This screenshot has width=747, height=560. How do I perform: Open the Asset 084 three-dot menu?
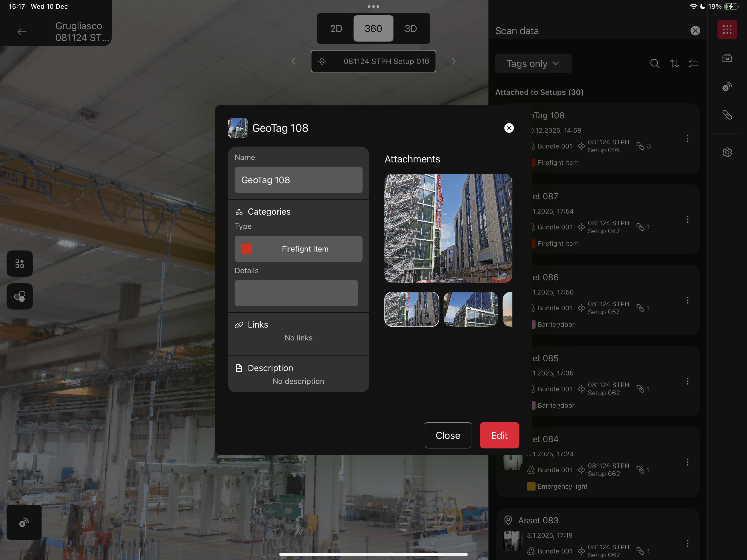[687, 462]
